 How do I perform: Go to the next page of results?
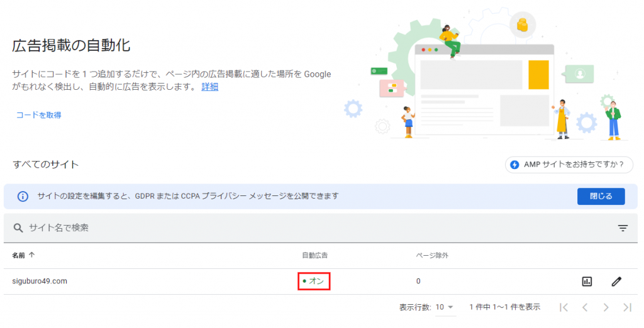[x=606, y=307]
